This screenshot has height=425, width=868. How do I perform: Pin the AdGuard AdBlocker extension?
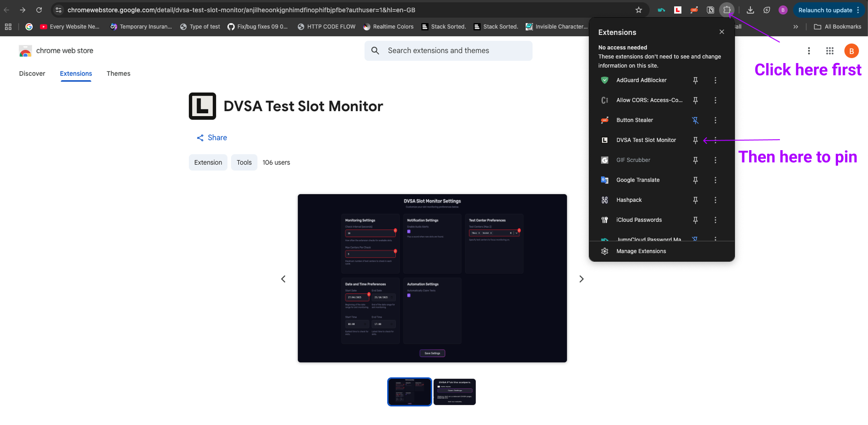coord(695,80)
